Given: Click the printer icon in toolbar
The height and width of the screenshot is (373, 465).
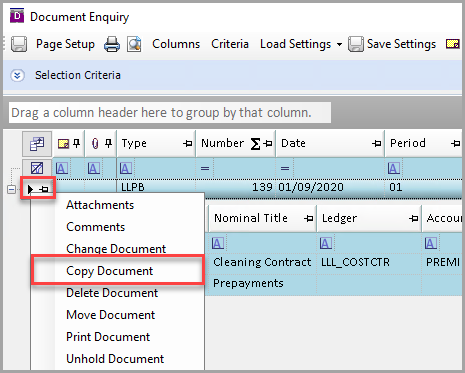Looking at the screenshot, I should 112,44.
